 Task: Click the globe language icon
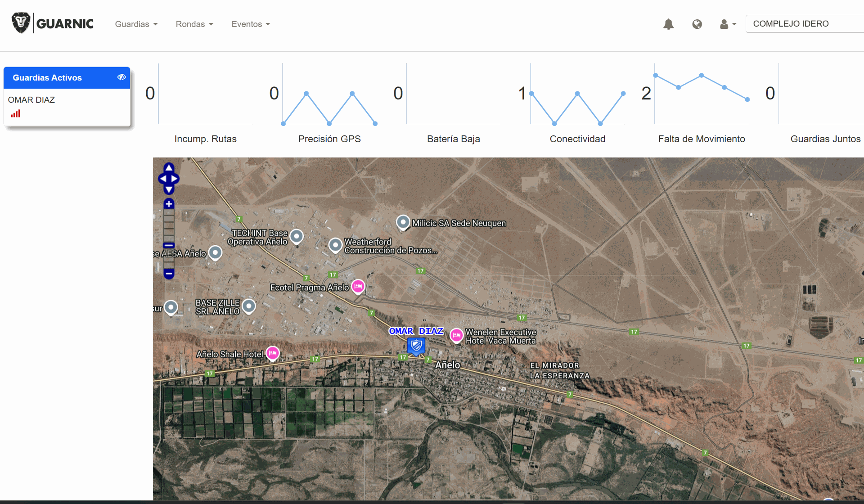[697, 24]
